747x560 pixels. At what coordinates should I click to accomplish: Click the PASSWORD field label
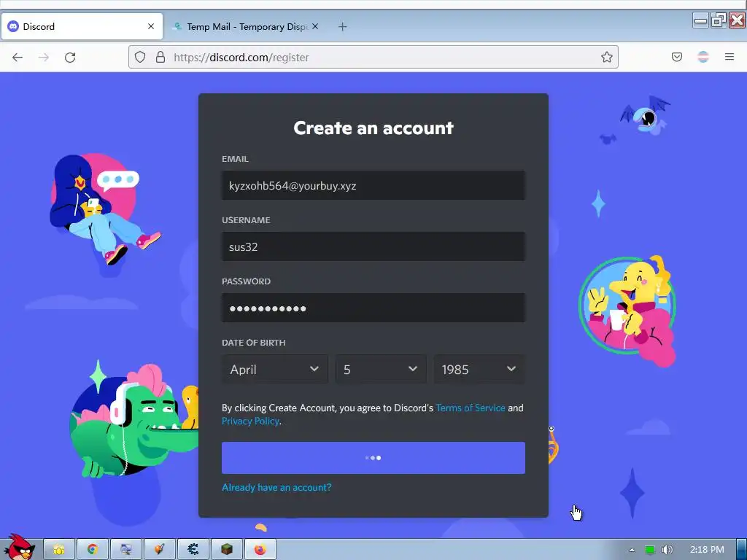[246, 281]
